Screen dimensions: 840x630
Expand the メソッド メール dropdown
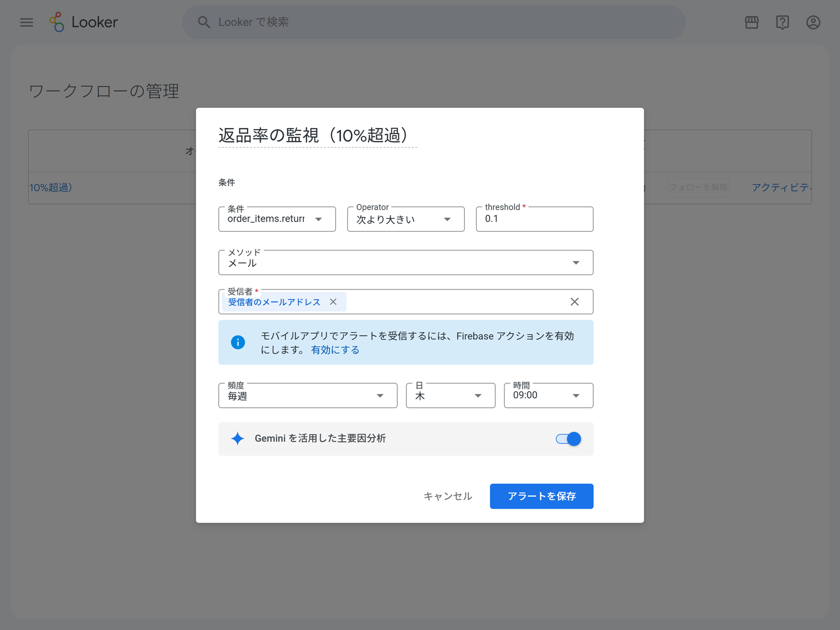click(406, 262)
